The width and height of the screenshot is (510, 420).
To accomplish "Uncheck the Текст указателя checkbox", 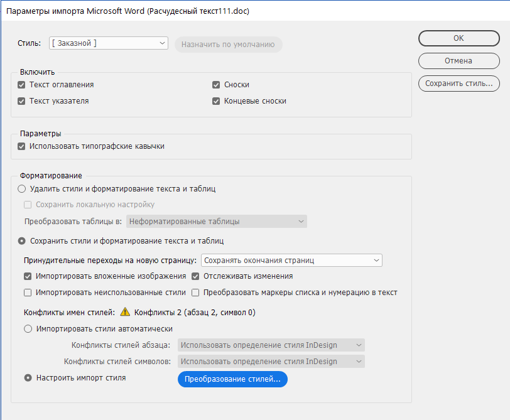I will tap(21, 101).
